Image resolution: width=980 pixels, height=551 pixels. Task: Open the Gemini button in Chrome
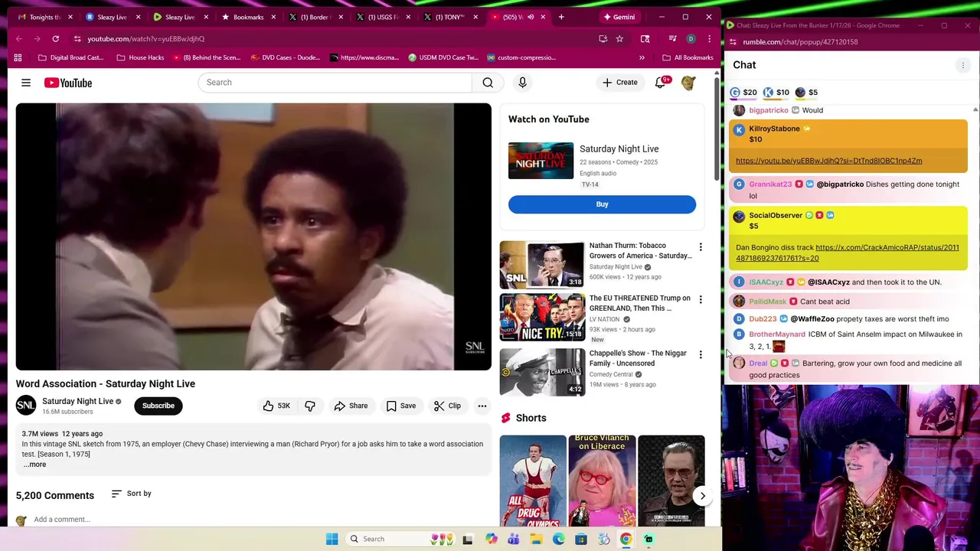click(x=619, y=17)
